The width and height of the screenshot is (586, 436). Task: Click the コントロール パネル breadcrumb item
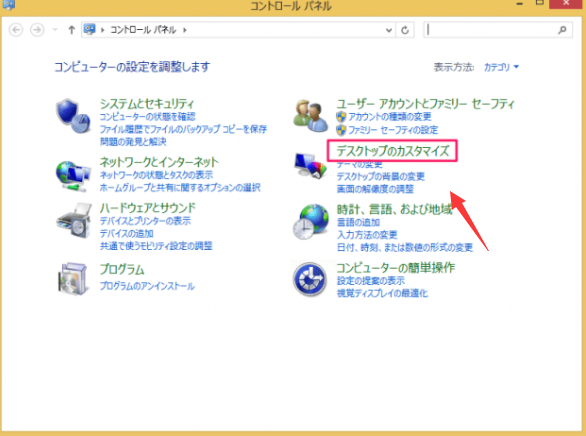tap(143, 30)
